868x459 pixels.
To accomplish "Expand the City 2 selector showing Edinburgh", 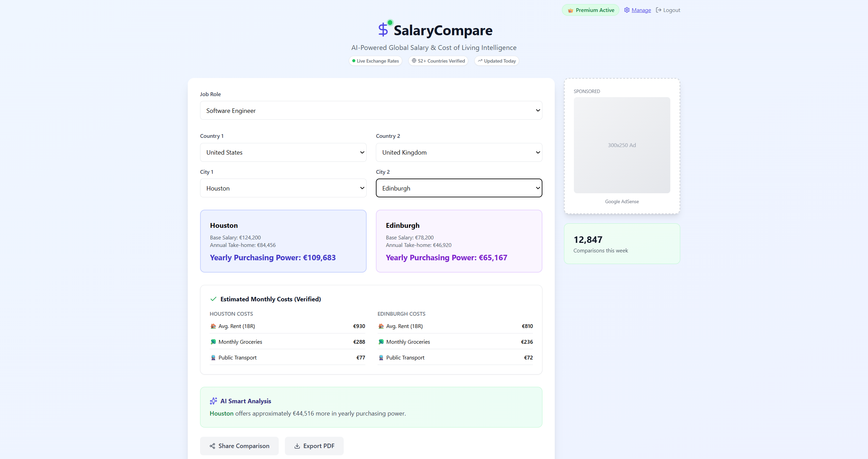I will [459, 188].
